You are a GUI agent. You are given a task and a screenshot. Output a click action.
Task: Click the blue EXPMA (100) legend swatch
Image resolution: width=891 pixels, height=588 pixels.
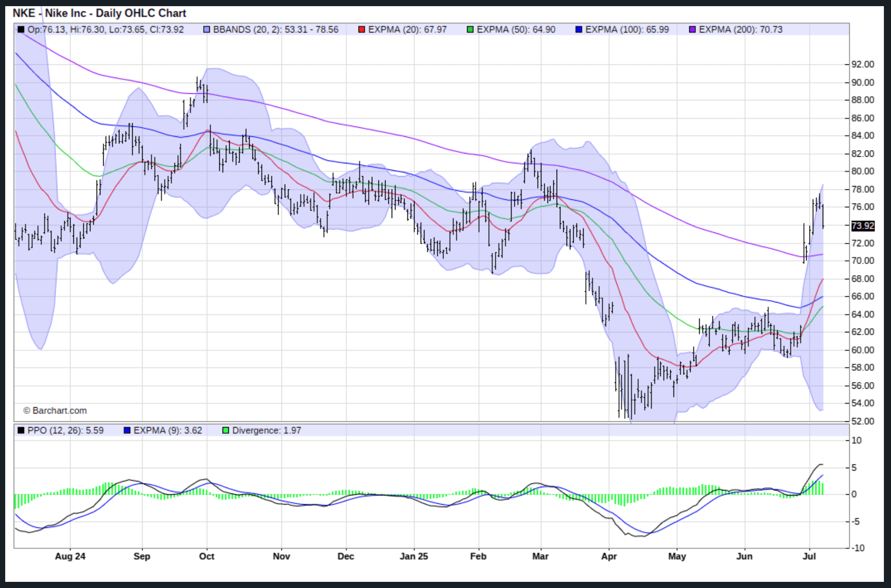(578, 30)
